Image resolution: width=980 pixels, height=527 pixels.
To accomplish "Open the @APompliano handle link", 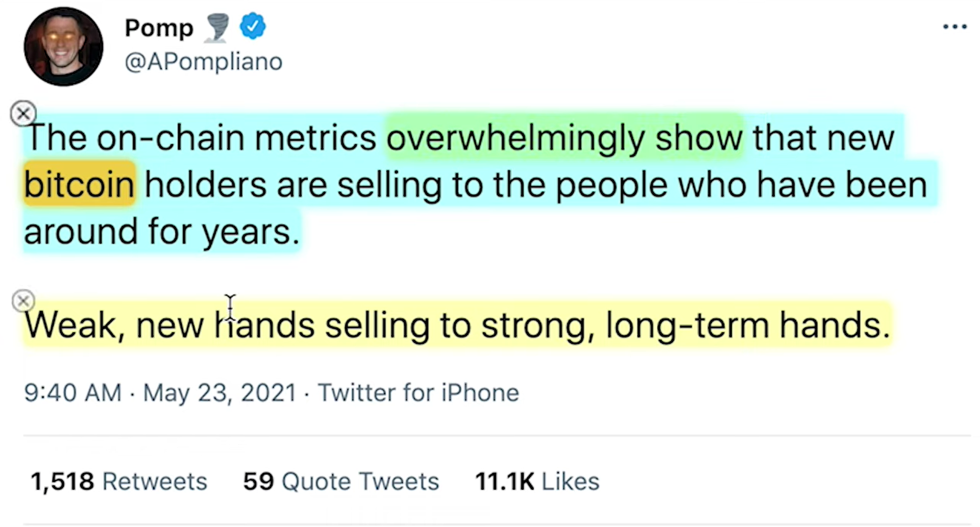I will (204, 62).
